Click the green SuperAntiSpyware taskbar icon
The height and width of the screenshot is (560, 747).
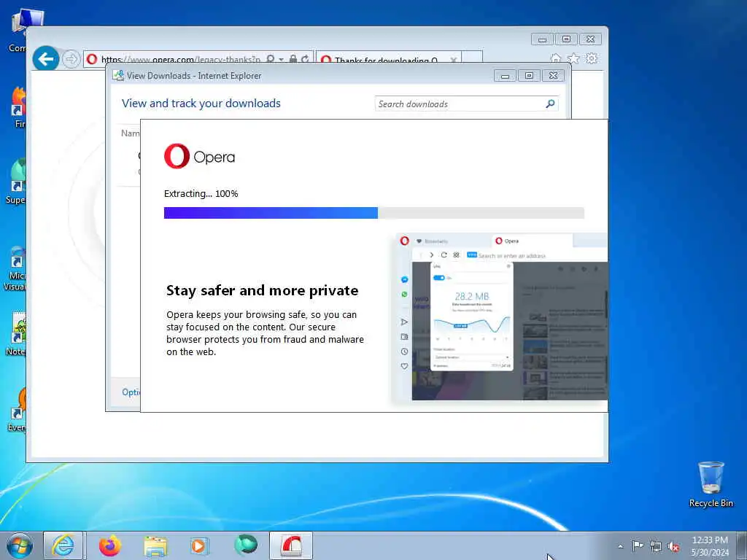pyautogui.click(x=246, y=545)
